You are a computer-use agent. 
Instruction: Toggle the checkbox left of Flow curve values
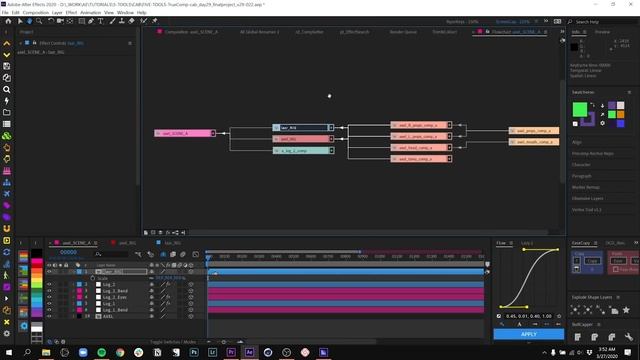pos(499,316)
